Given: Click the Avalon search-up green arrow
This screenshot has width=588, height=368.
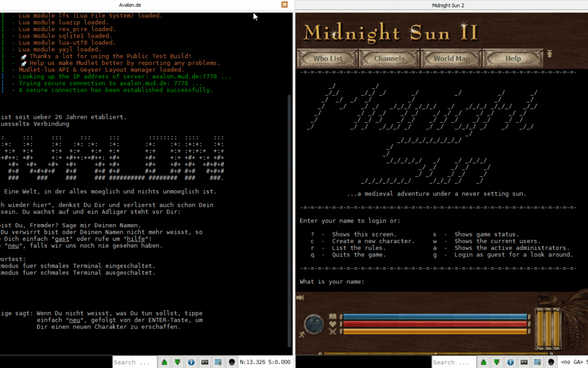Looking at the screenshot, I should pyautogui.click(x=164, y=362).
